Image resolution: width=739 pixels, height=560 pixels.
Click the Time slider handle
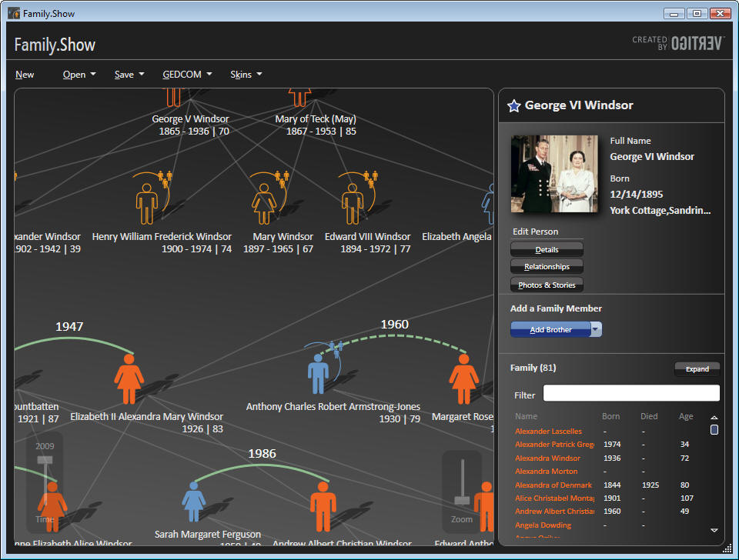(x=45, y=460)
